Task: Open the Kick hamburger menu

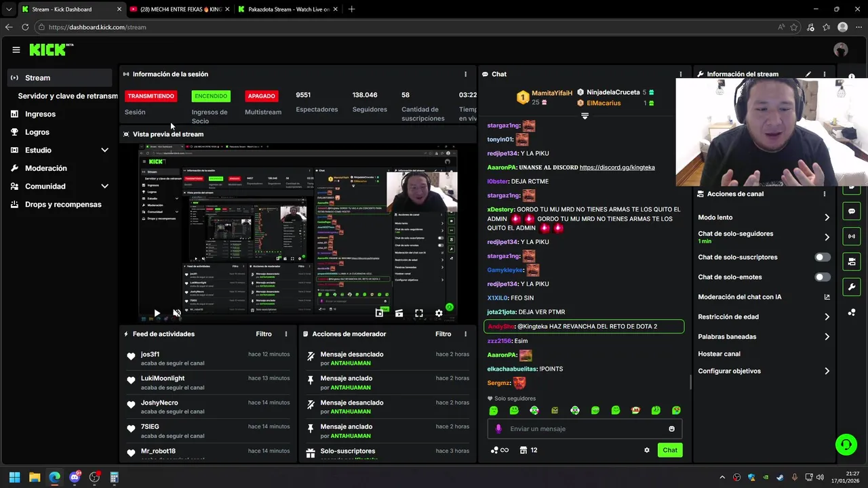Action: (16, 49)
